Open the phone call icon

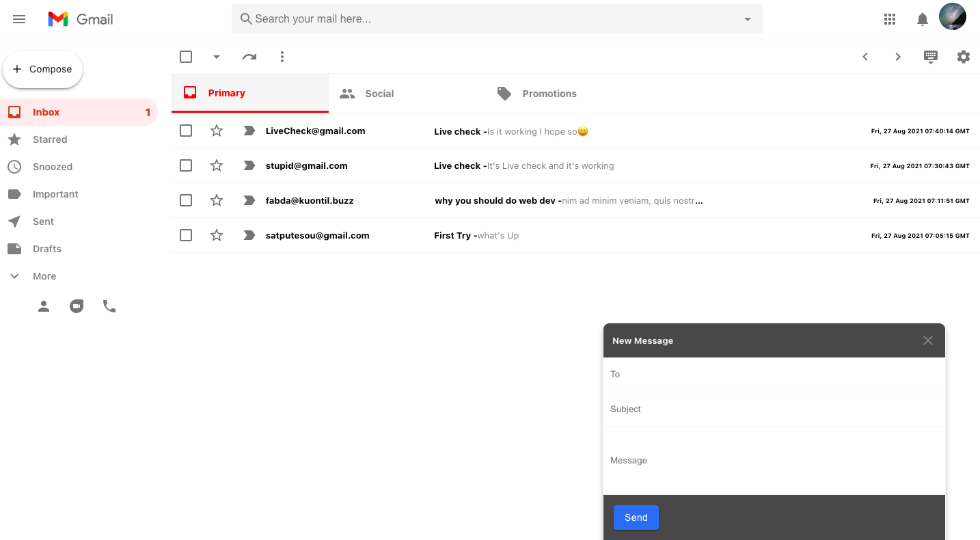109,306
